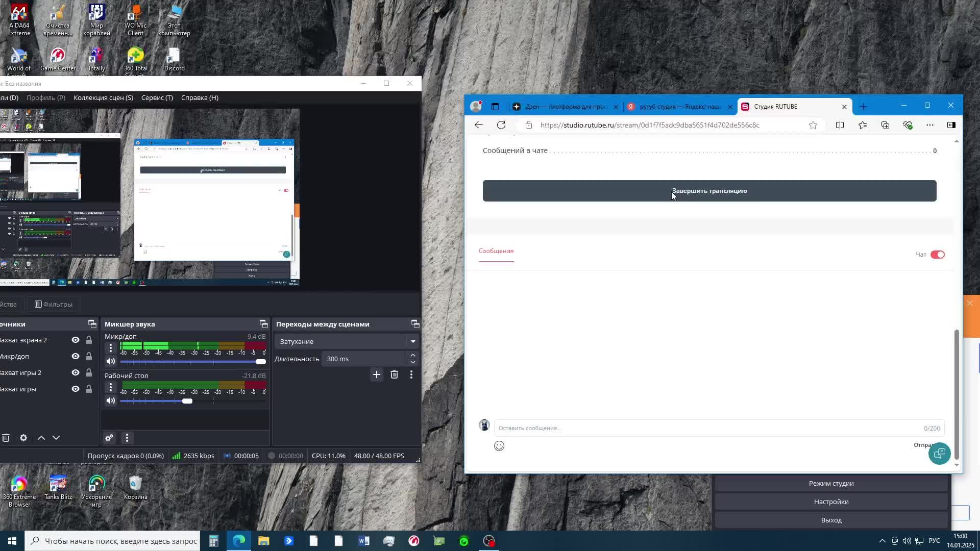Toggle the Чат switch off
Viewport: 980px width, 551px height.
[x=937, y=255]
